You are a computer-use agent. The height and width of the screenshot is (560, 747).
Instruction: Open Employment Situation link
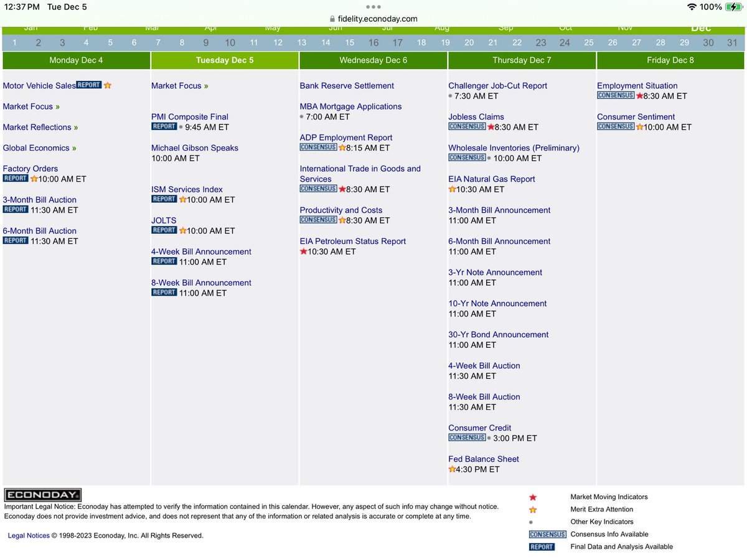tap(637, 86)
